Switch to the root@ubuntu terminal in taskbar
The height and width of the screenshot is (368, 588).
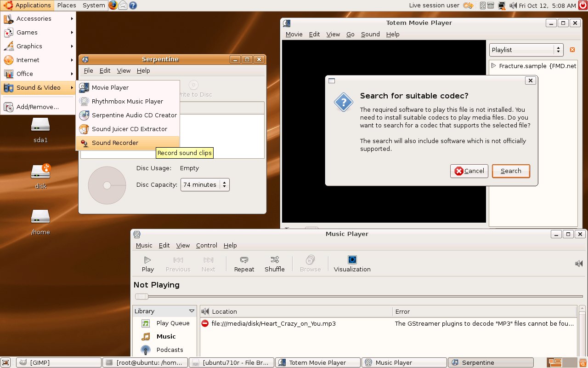pyautogui.click(x=146, y=362)
